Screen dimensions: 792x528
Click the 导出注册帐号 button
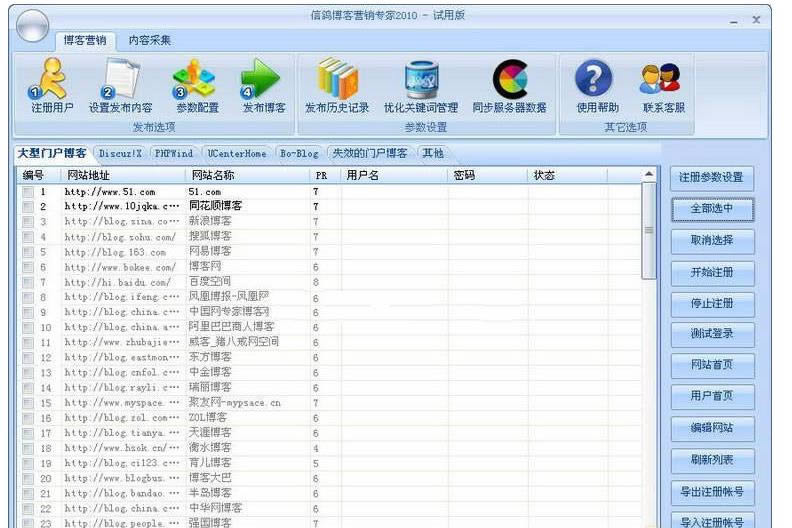tap(711, 491)
